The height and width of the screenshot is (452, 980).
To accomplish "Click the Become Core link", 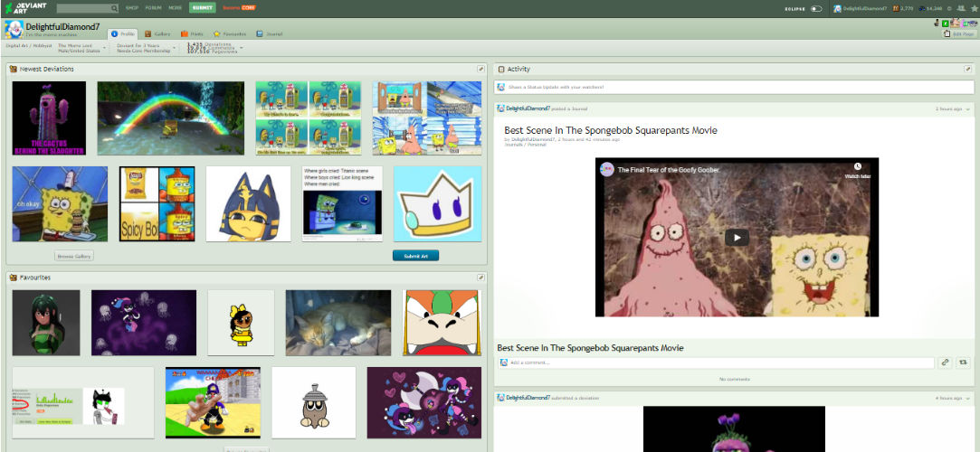I will click(x=240, y=8).
